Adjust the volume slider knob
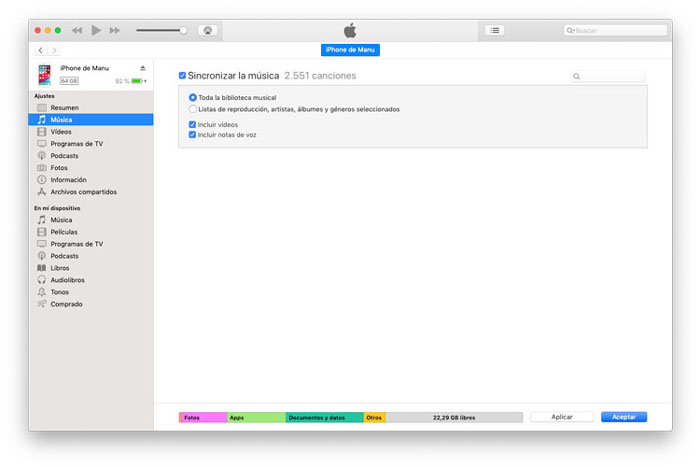This screenshot has width=700, height=468. pyautogui.click(x=183, y=30)
